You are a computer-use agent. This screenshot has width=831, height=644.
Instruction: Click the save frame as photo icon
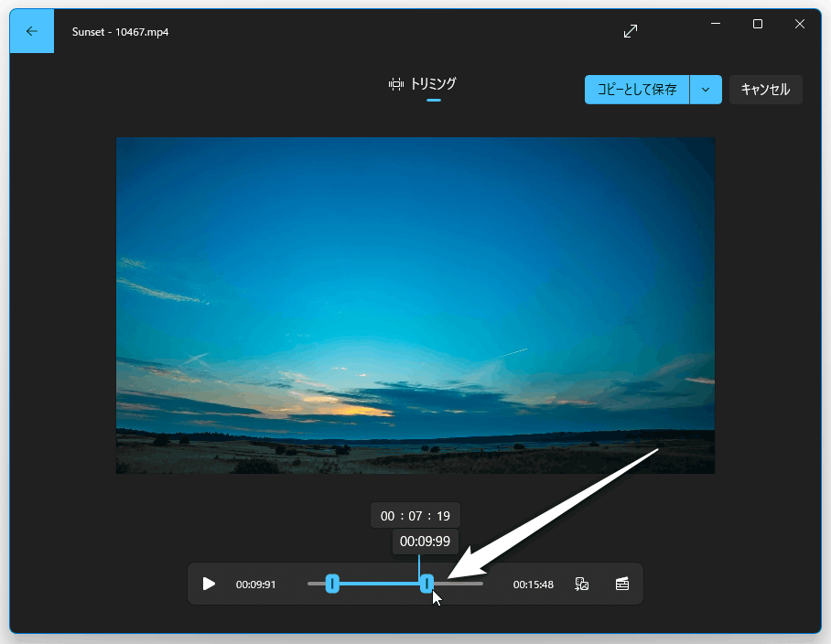[581, 584]
